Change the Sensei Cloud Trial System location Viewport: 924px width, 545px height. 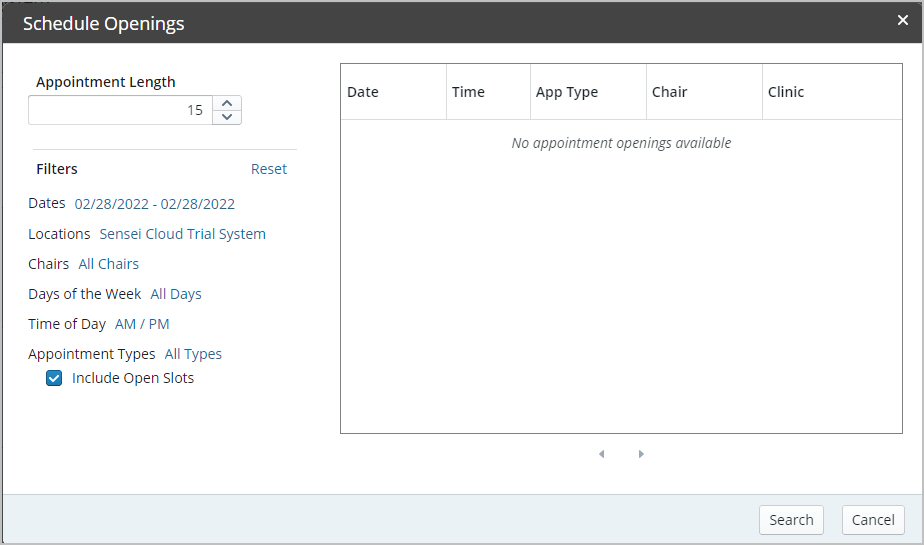point(182,234)
